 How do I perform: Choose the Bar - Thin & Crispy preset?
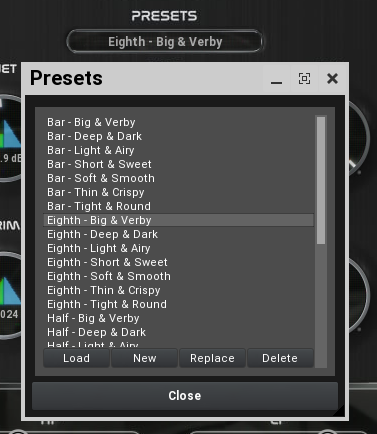point(178,192)
